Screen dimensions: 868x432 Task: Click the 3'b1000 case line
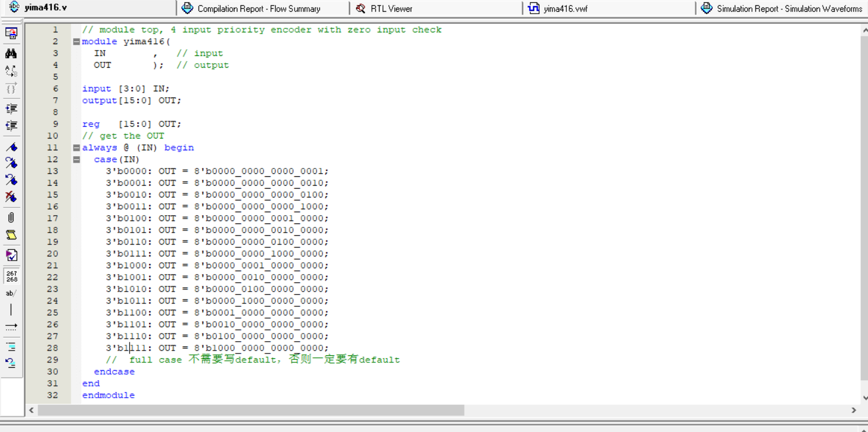tap(217, 265)
